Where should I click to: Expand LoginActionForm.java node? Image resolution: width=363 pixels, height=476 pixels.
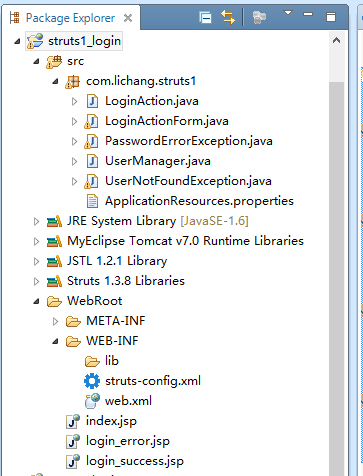pyautogui.click(x=74, y=121)
